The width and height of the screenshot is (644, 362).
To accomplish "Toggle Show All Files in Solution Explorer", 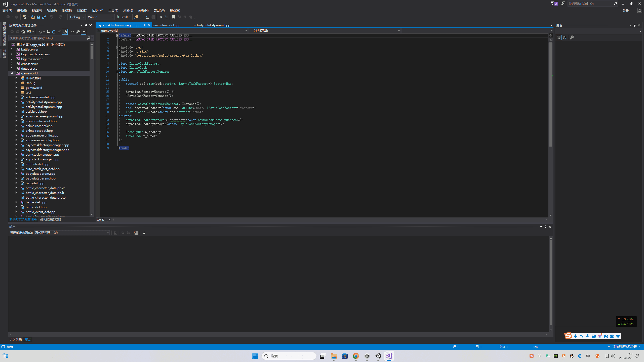I will pos(65,32).
